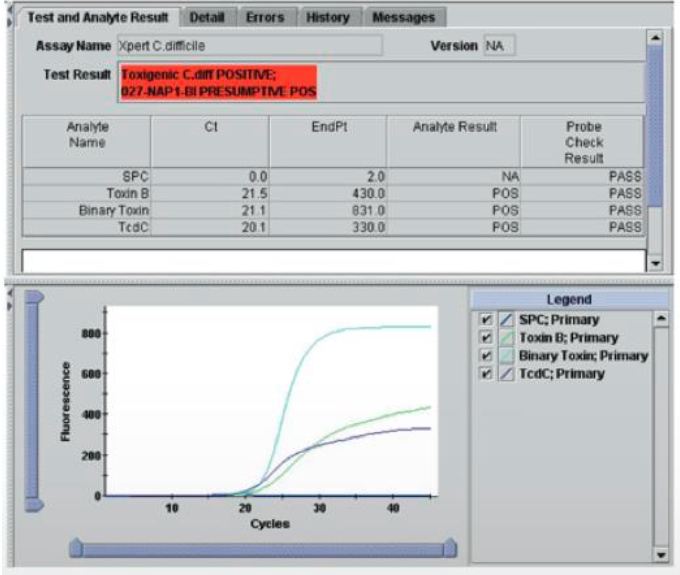Click the horizontal Cycles range slider

click(x=262, y=549)
